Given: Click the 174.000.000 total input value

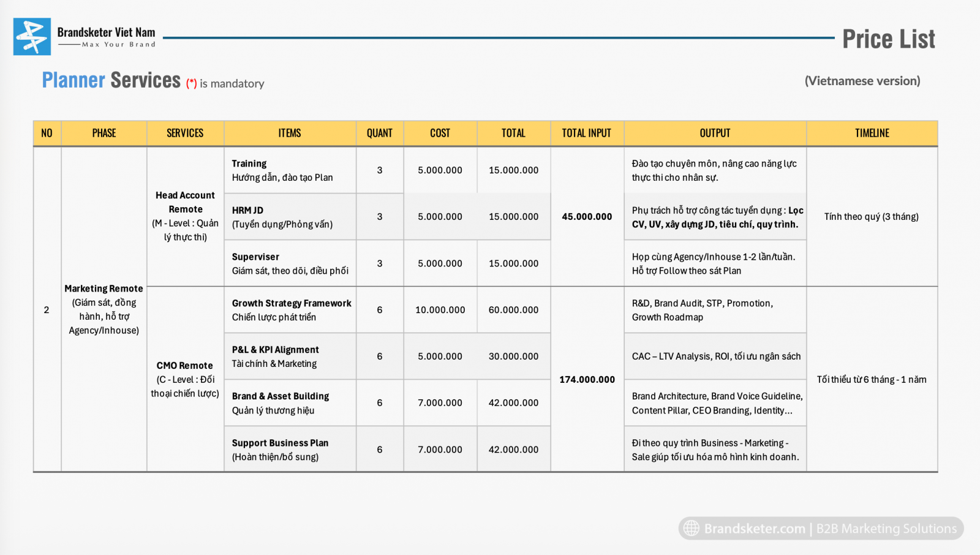Looking at the screenshot, I should (x=587, y=379).
